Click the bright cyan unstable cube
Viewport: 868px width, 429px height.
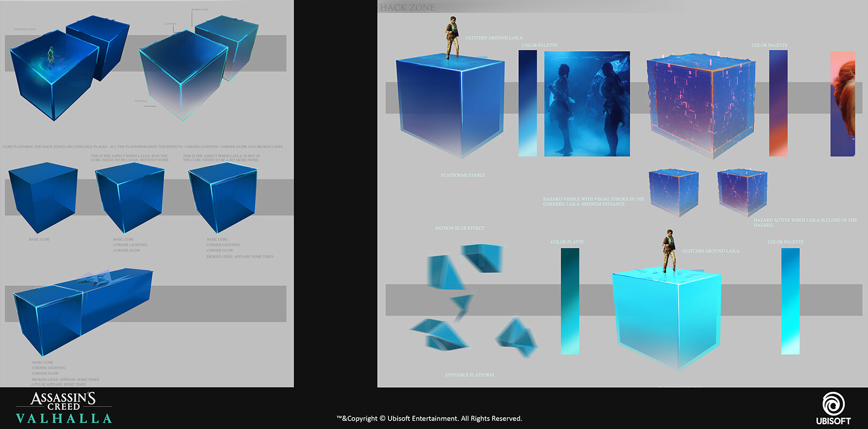click(666, 319)
